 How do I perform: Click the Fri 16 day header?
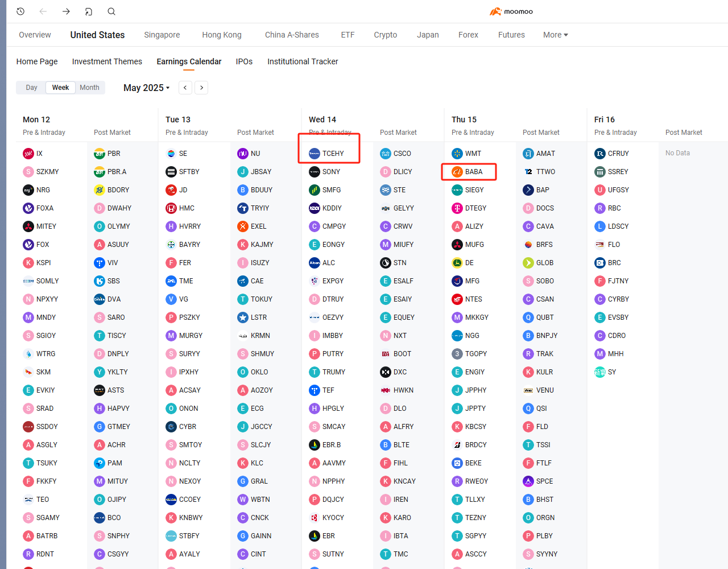(605, 119)
